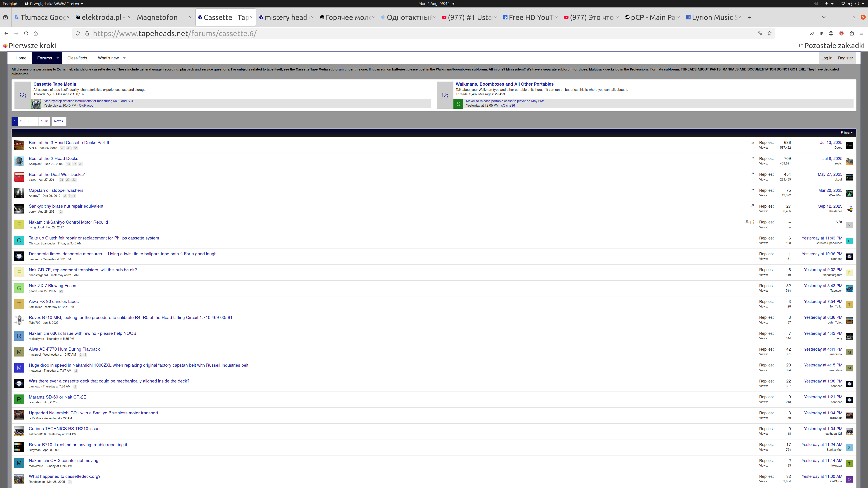The image size is (868, 488).
Task: Click the volume icon in the system tray
Action: 850,4
